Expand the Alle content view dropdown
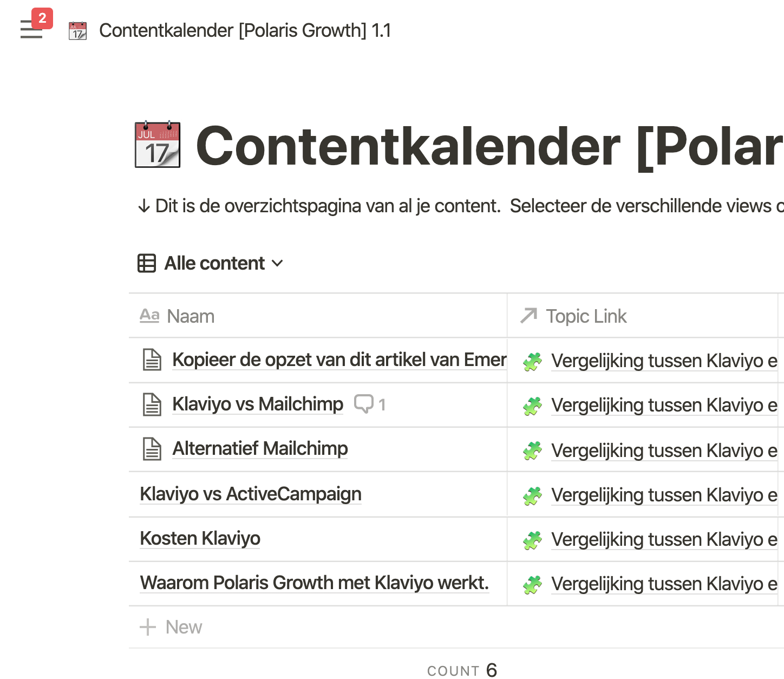Viewport: 784px width, 679px height. tap(277, 263)
